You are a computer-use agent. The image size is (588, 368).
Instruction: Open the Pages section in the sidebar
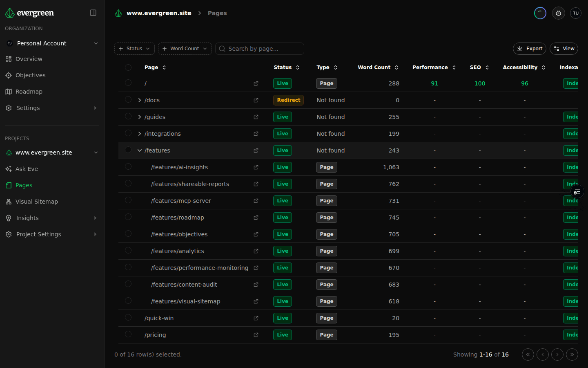[x=24, y=185]
